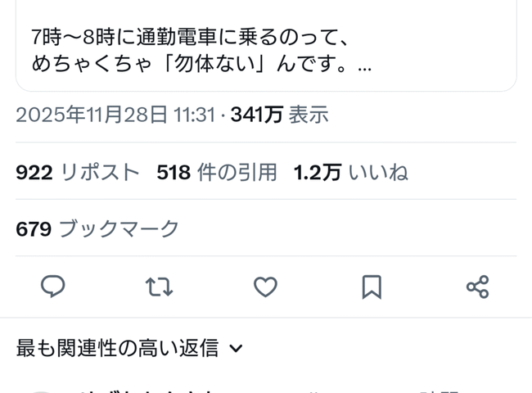
Task: Click the reply speech bubble icon
Action: tap(53, 287)
